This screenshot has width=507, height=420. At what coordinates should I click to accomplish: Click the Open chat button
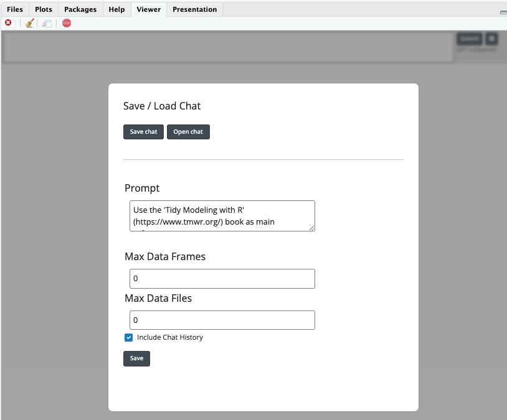[188, 131]
